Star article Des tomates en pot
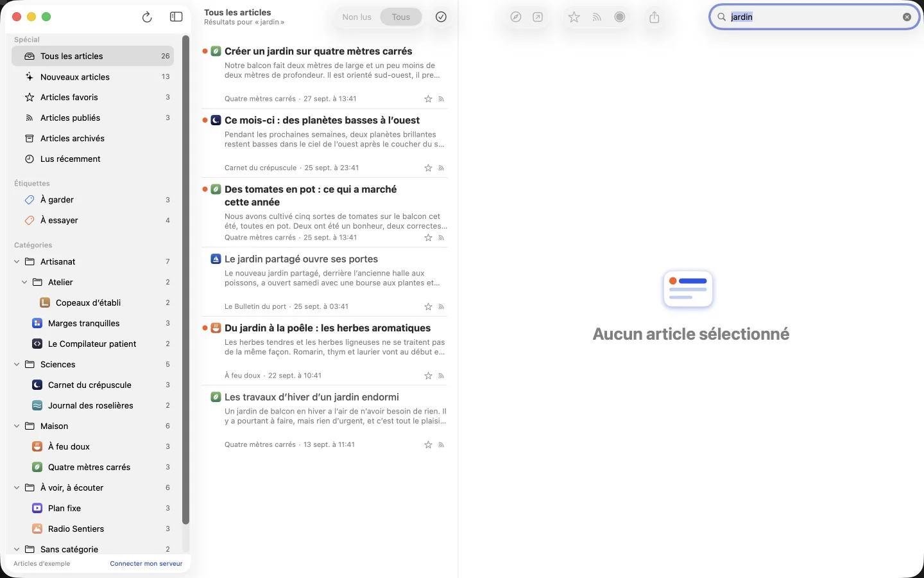Image resolution: width=924 pixels, height=578 pixels. click(x=428, y=238)
